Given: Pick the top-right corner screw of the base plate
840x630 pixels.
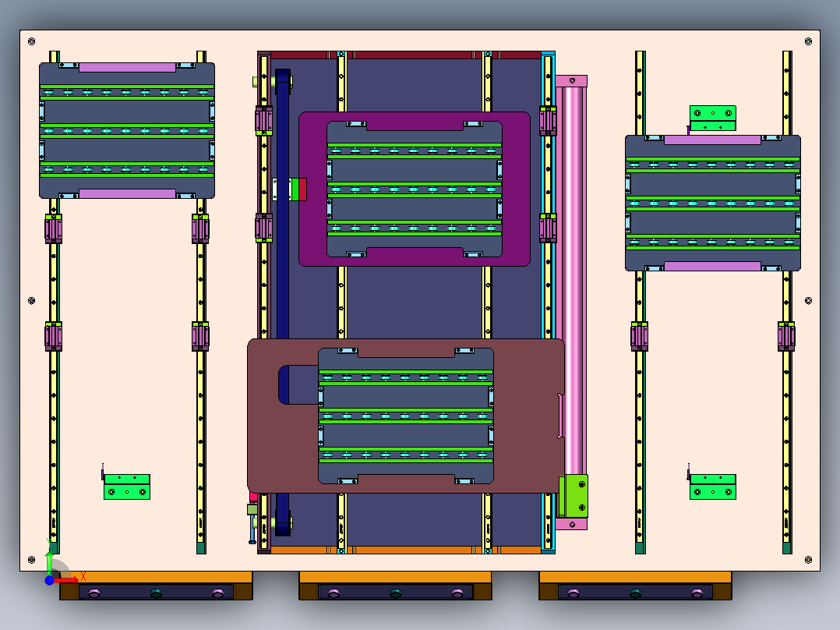Looking at the screenshot, I should 808,41.
